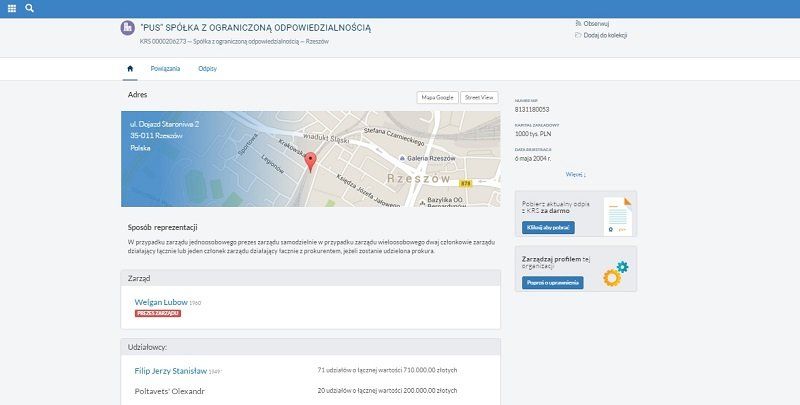
Task: Open the Powiązania tab
Action: click(x=165, y=69)
